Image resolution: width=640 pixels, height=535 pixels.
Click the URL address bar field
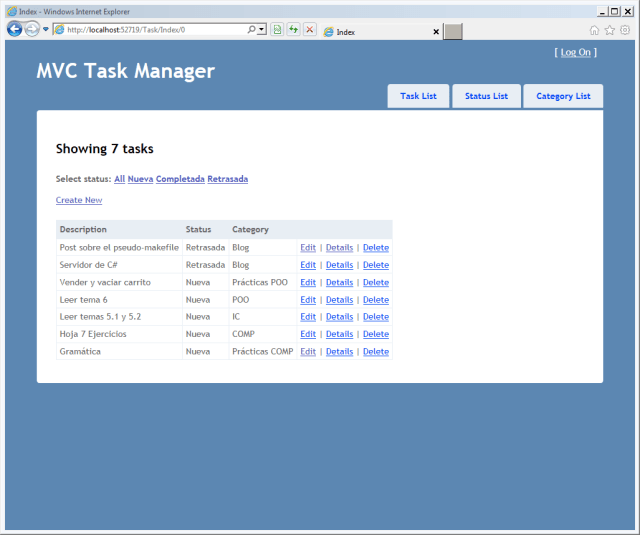150,30
